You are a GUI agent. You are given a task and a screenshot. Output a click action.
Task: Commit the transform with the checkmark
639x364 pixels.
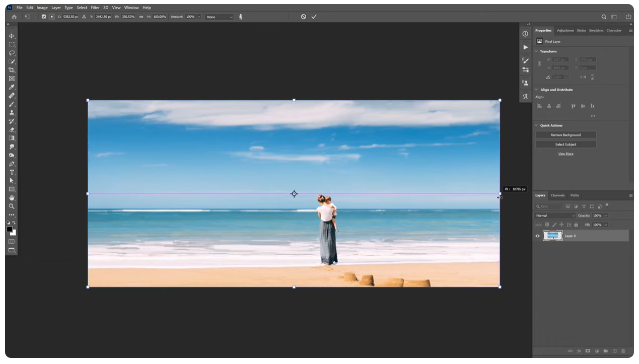click(x=314, y=17)
